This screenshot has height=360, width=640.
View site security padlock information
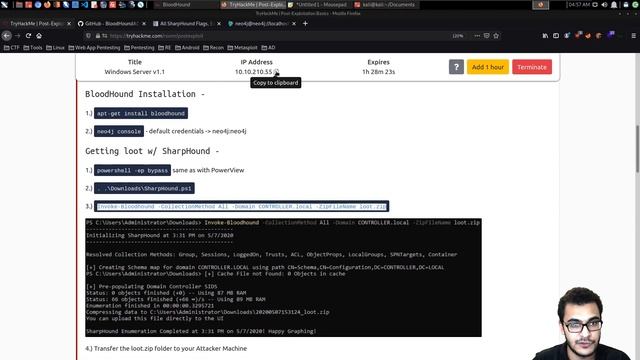(x=98, y=36)
